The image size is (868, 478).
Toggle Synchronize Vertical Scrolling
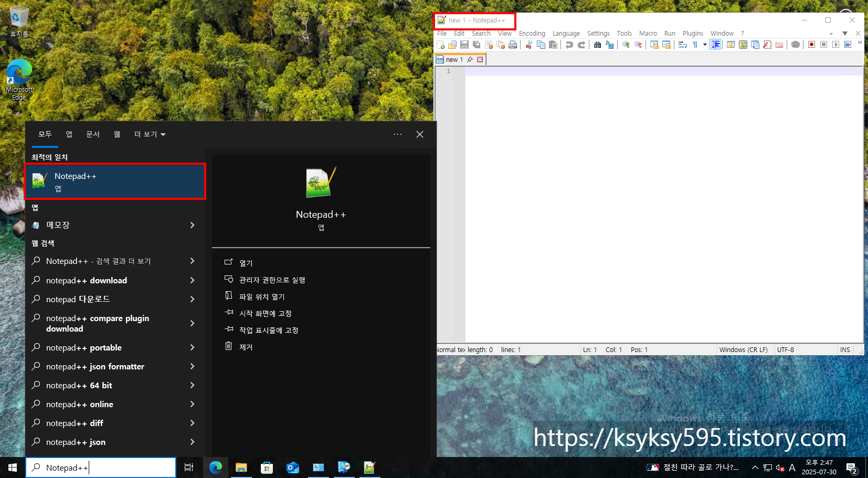coord(654,45)
